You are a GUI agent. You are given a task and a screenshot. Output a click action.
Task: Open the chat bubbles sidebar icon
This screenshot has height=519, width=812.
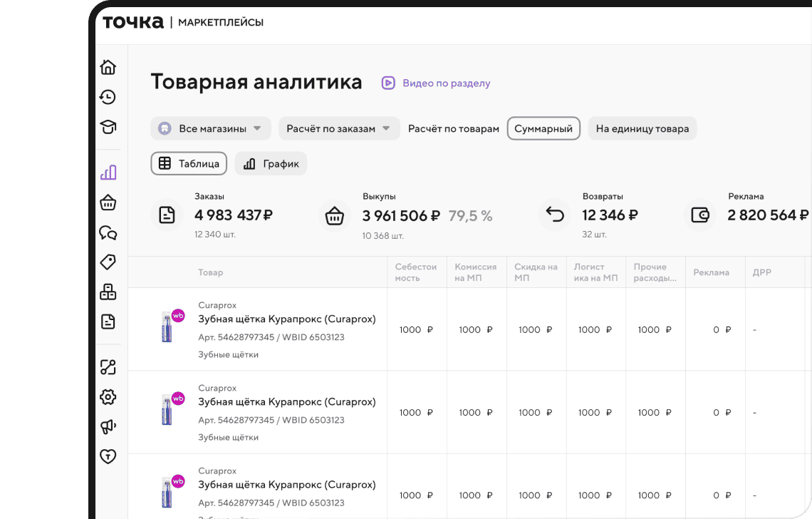pos(108,233)
